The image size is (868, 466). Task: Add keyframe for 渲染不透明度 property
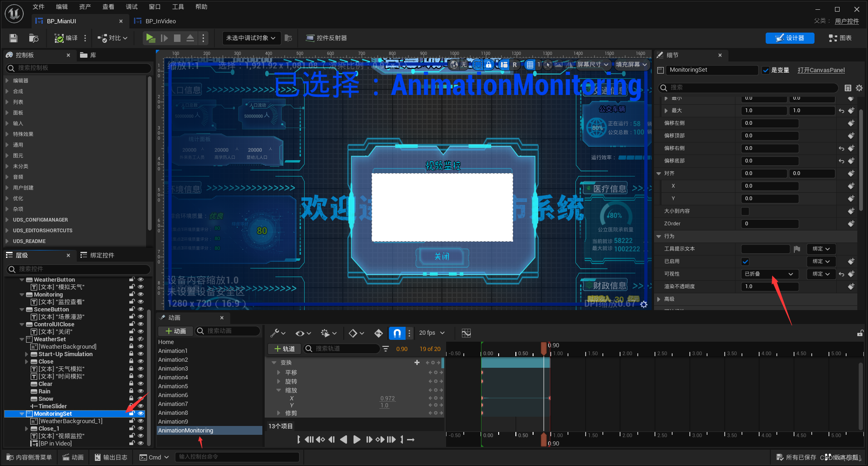pos(851,287)
